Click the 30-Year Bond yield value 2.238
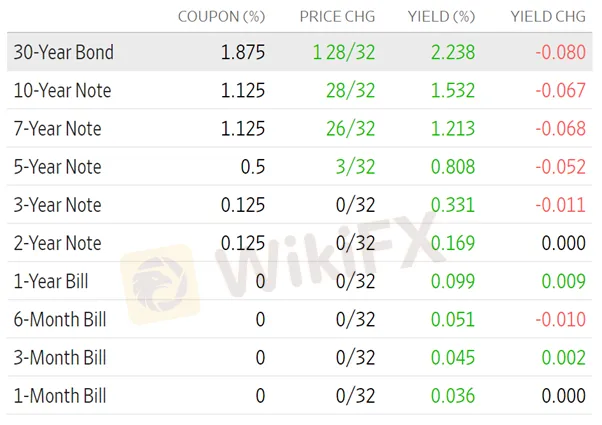602x425 pixels. tap(453, 52)
